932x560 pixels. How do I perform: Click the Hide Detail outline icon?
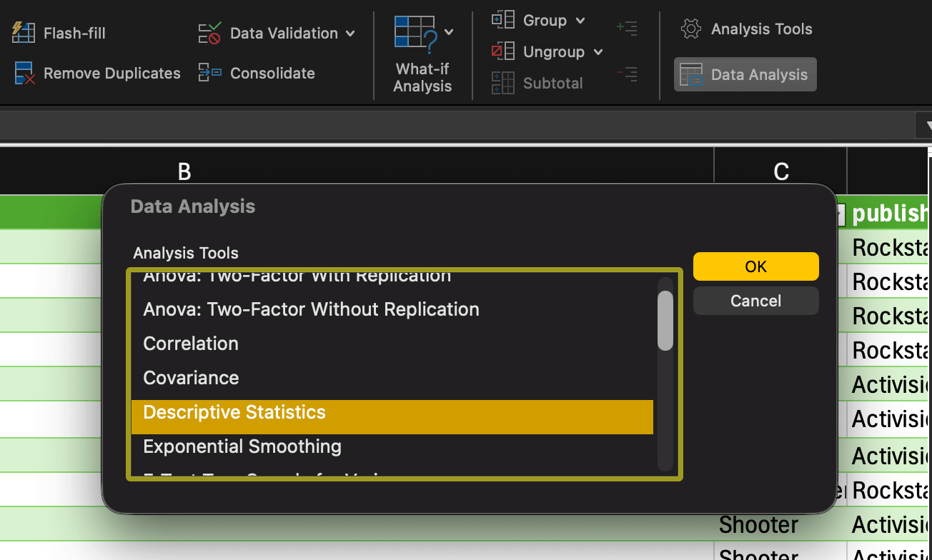point(627,74)
